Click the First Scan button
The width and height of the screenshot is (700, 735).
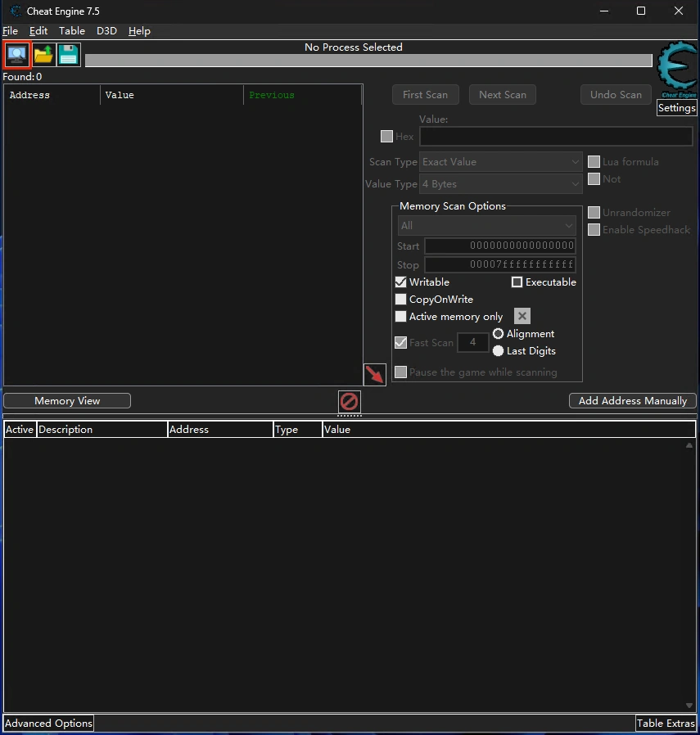tap(425, 95)
